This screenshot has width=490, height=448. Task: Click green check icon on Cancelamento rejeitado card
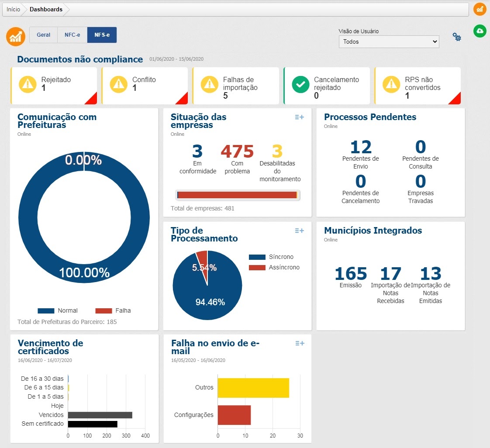pyautogui.click(x=300, y=84)
